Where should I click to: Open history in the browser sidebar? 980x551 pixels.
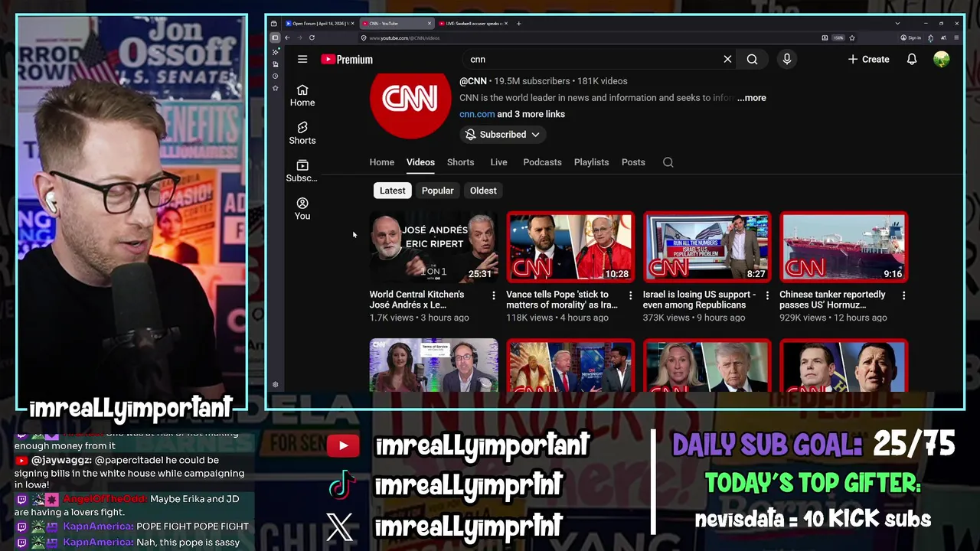[276, 76]
